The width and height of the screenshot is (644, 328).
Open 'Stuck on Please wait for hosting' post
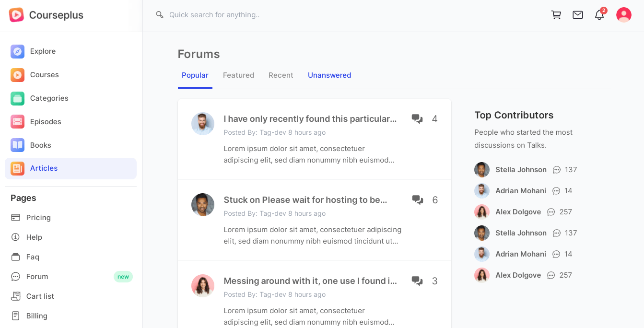[305, 200]
